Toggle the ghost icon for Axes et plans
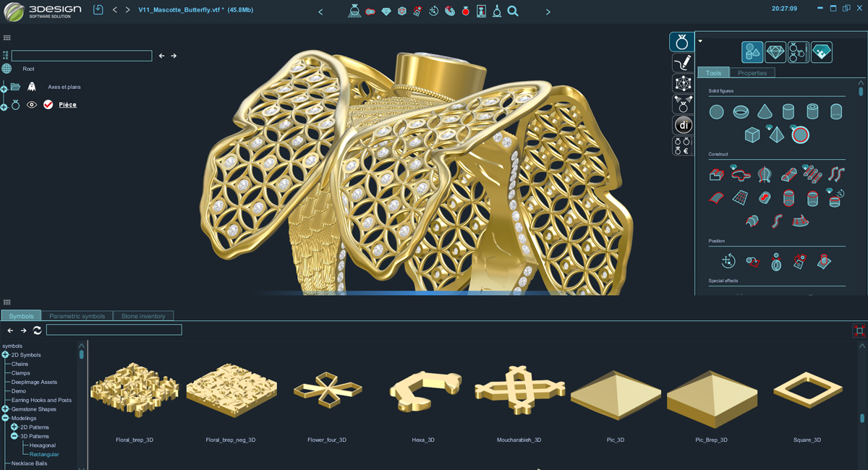Image resolution: width=868 pixels, height=470 pixels. tap(32, 87)
